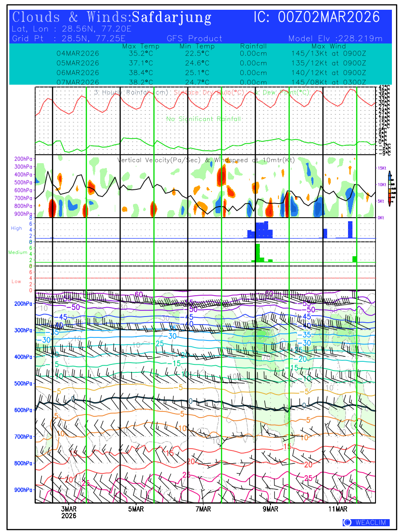Viewport: 399px width, 532px height.
Task: Click the 38.4°C max temperature value
Action: pyautogui.click(x=141, y=72)
